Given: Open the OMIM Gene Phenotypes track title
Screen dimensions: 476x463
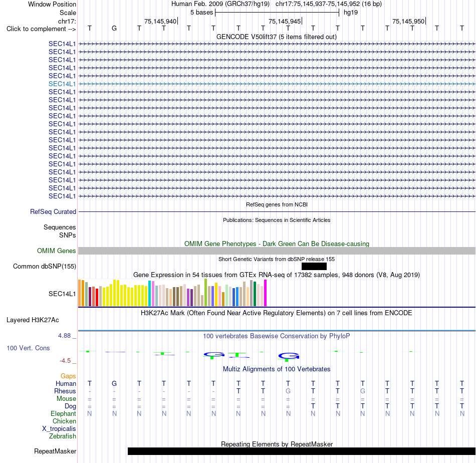Looking at the screenshot, I should click(277, 244).
